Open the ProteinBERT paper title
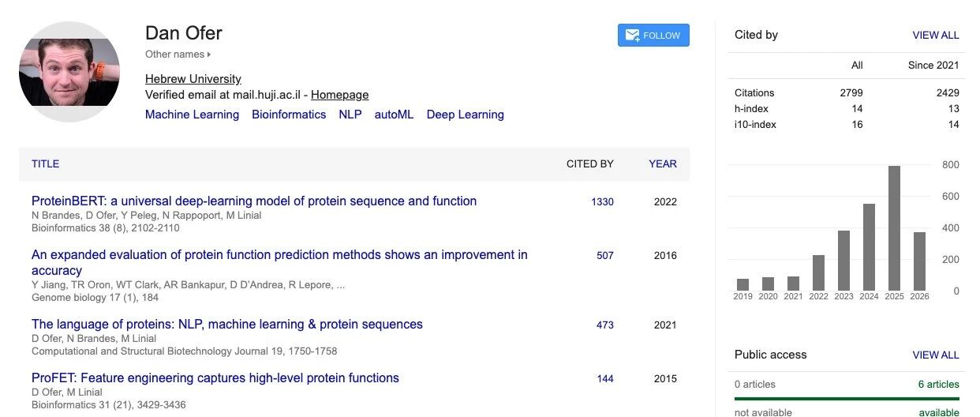The height and width of the screenshot is (417, 980). pos(254,201)
